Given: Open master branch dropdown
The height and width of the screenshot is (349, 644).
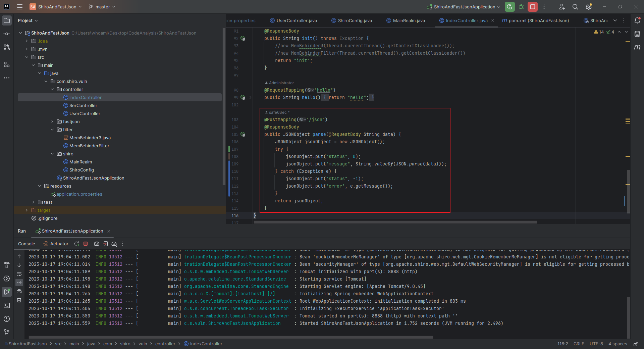Looking at the screenshot, I should (x=102, y=7).
